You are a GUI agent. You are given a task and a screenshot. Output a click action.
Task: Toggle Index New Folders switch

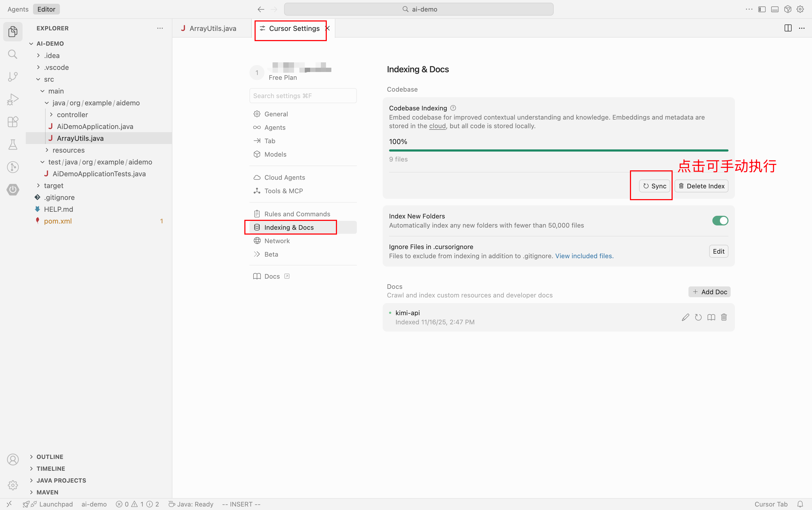point(720,221)
